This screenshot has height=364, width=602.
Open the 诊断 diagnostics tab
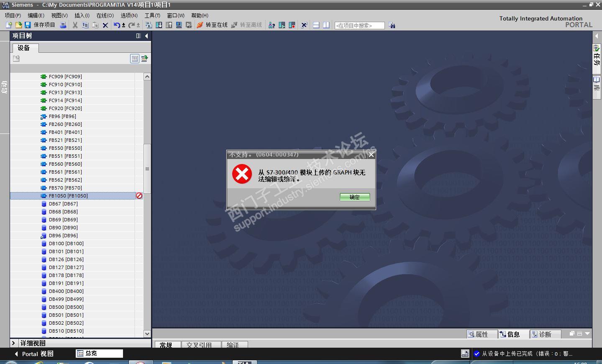click(x=545, y=334)
